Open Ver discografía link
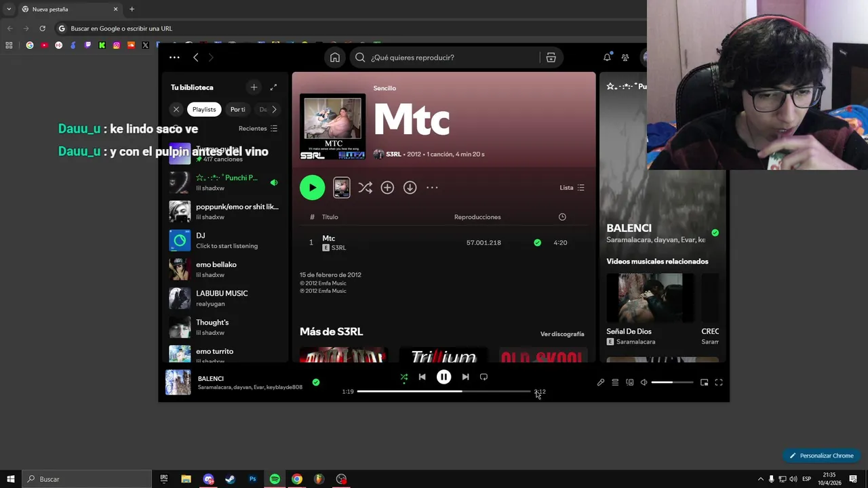This screenshot has width=868, height=488. click(x=562, y=334)
